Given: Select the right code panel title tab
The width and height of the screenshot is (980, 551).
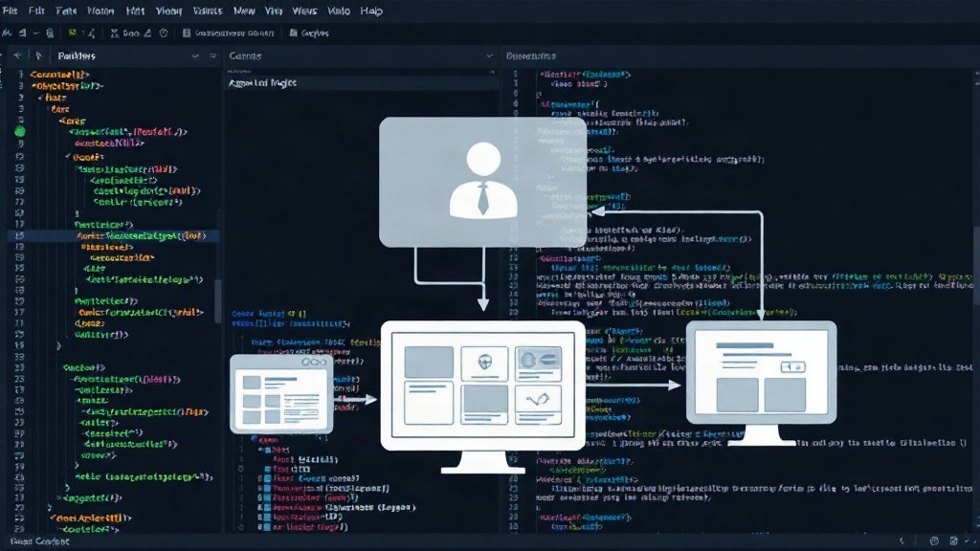Looking at the screenshot, I should click(x=530, y=55).
